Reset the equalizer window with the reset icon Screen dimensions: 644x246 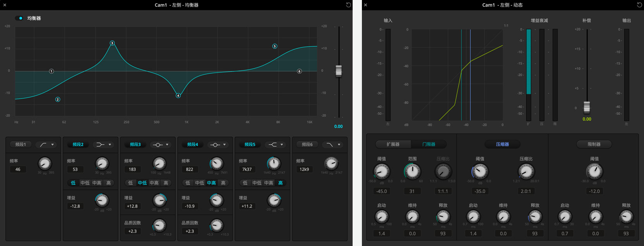(x=348, y=5)
